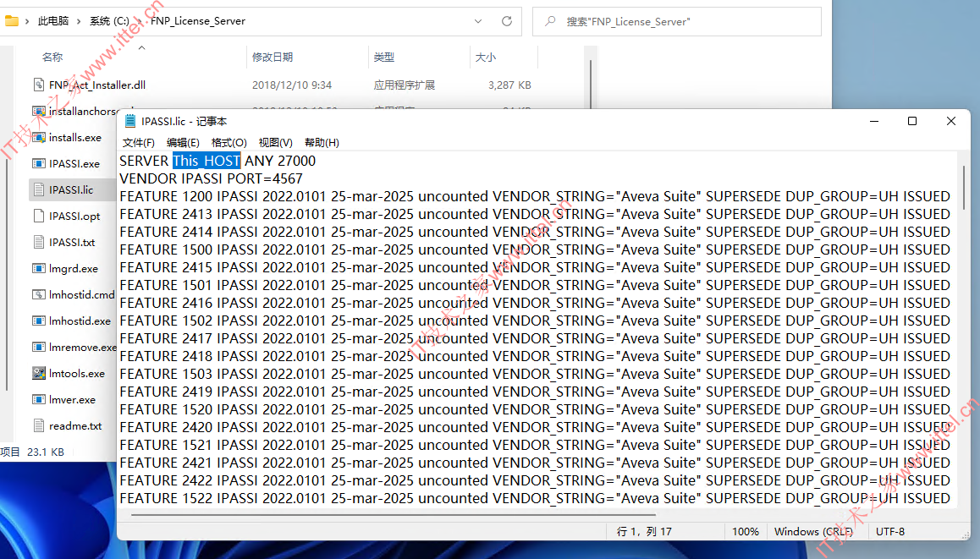980x559 pixels.
Task: Click 此电脑 in the breadcrumb path
Action: (x=53, y=20)
